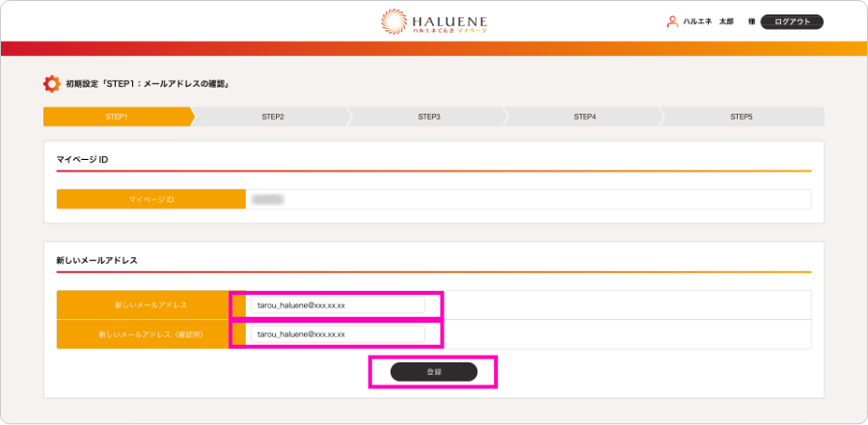Viewport: 868px width, 425px height.
Task: Click the HALUENE brand name text
Action: click(x=448, y=18)
